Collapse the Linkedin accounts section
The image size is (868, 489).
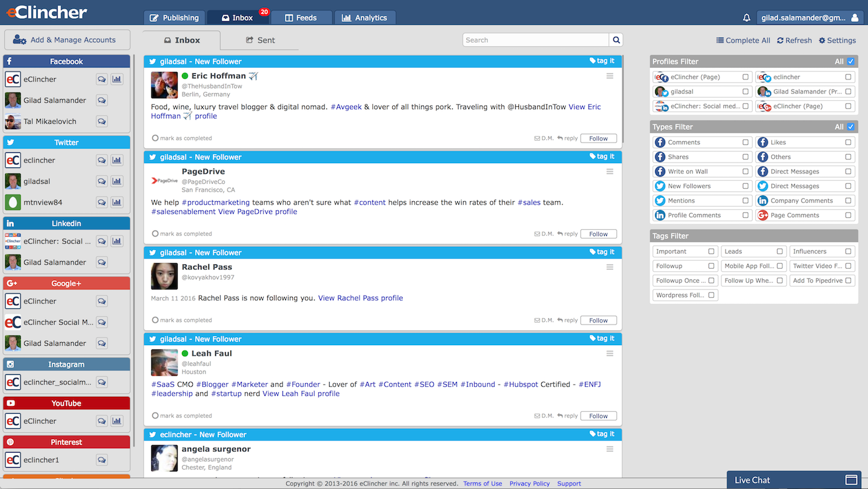point(67,223)
